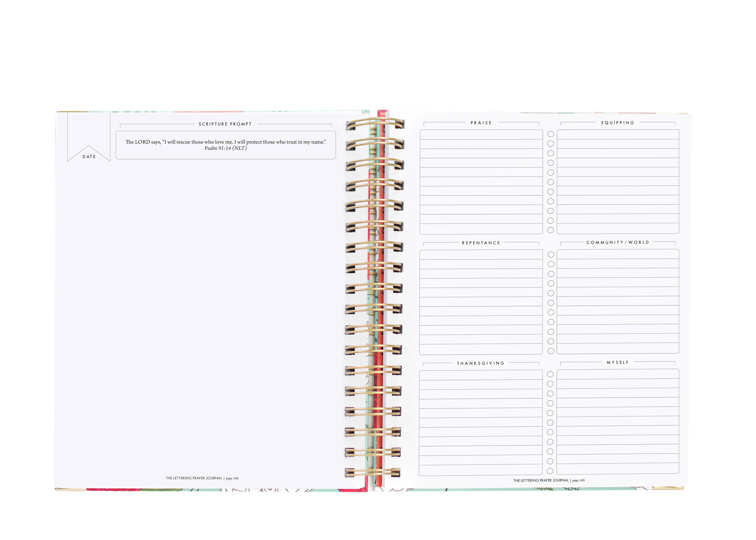Mark the first circle beside Thanksgiving box
The width and height of the screenshot is (756, 540).
coord(550,374)
